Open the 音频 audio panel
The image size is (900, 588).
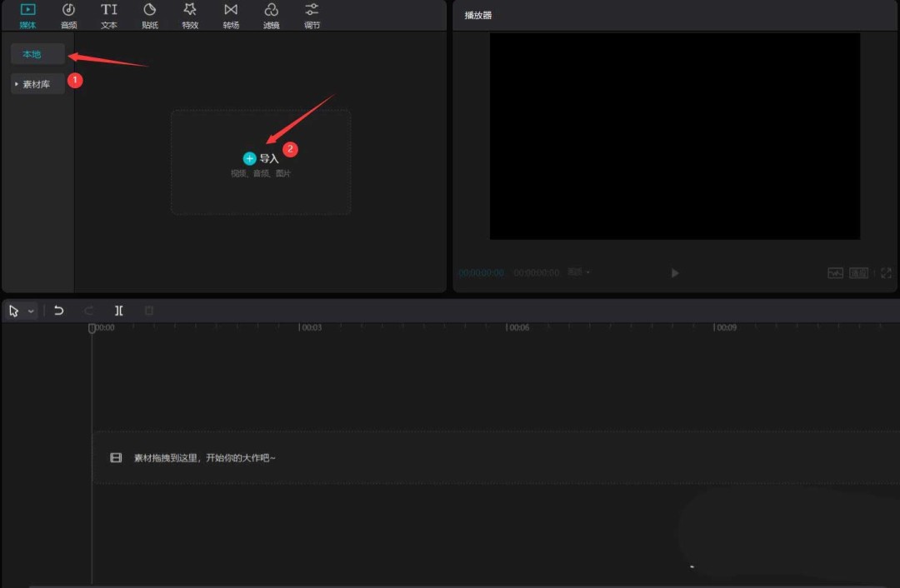(x=69, y=15)
